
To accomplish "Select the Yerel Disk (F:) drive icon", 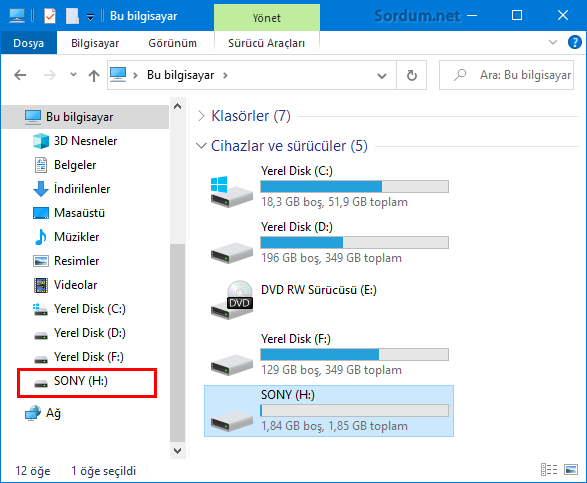I will pos(231,364).
